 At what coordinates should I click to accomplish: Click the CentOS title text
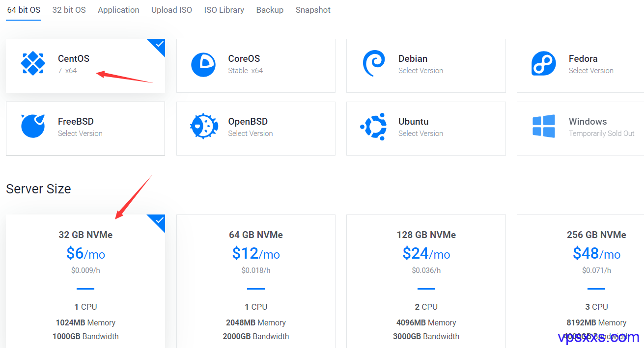pos(74,59)
